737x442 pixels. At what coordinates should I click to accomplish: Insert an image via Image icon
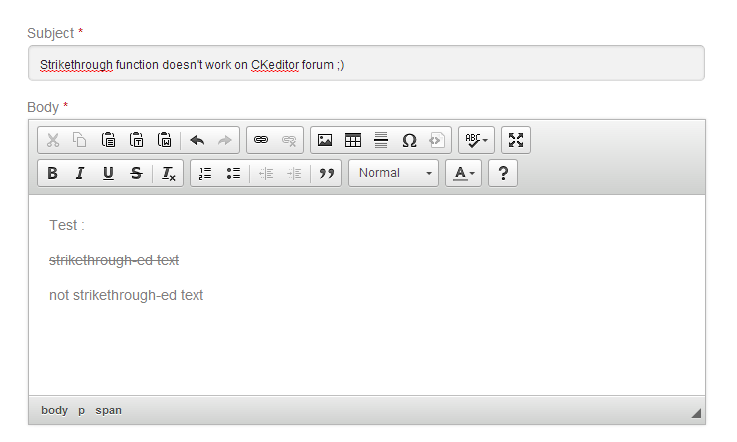coord(325,140)
